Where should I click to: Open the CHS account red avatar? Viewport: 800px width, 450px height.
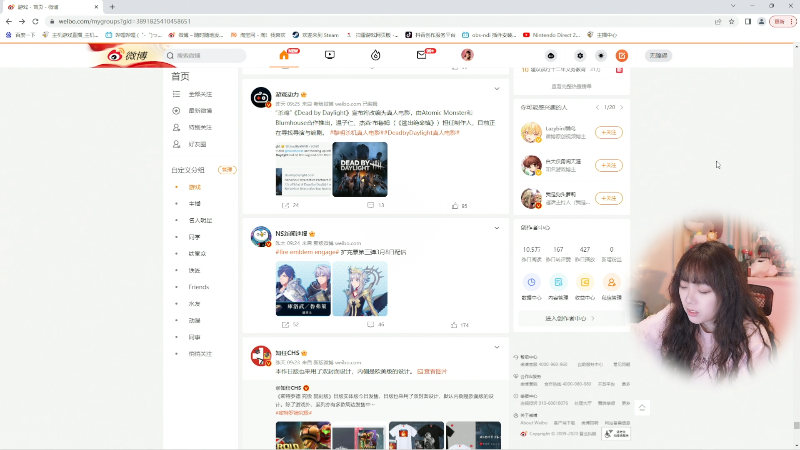[x=261, y=356]
